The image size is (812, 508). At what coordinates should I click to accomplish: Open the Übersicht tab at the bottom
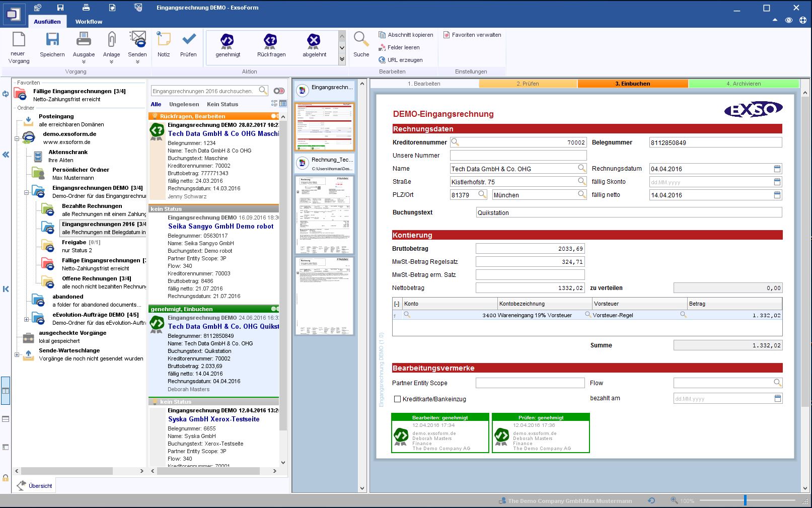tap(35, 486)
